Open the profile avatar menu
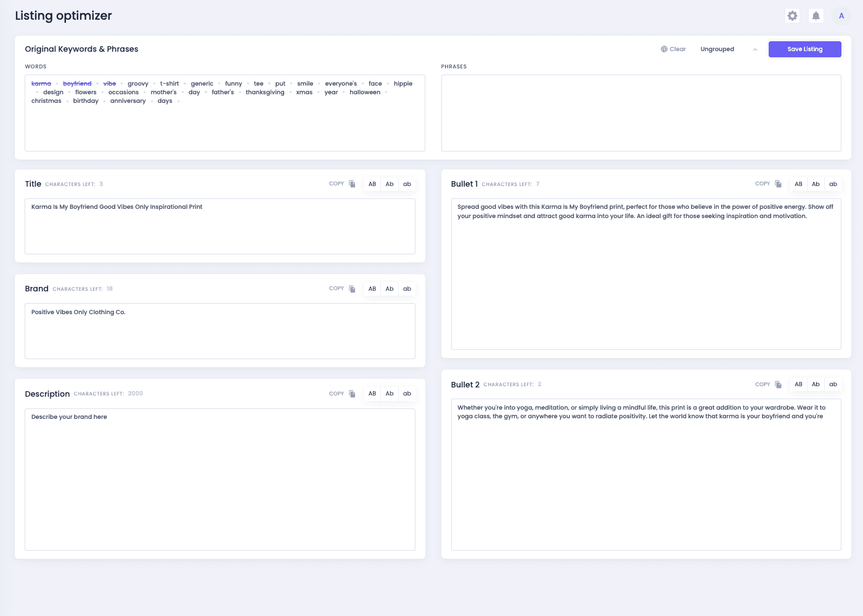The width and height of the screenshot is (863, 616). click(x=841, y=16)
